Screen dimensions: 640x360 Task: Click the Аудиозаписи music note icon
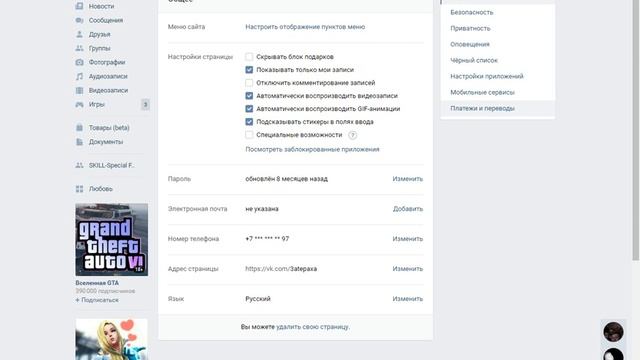point(79,76)
